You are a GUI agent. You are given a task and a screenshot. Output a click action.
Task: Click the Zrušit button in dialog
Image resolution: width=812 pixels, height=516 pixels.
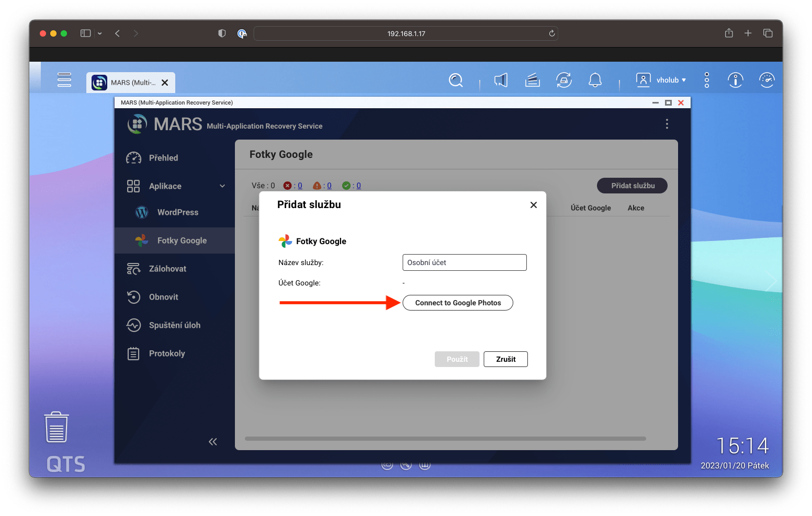[505, 359]
